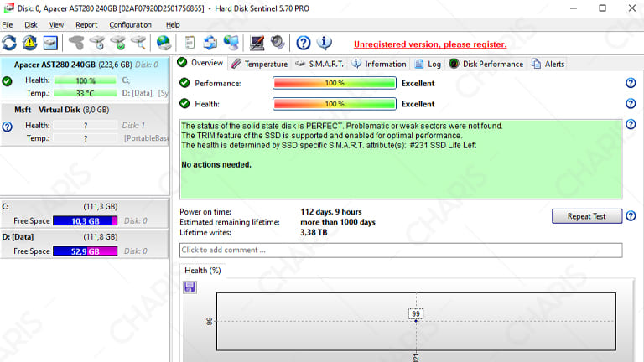
Task: Click the Unregistered version, please register link
Action: [x=430, y=44]
